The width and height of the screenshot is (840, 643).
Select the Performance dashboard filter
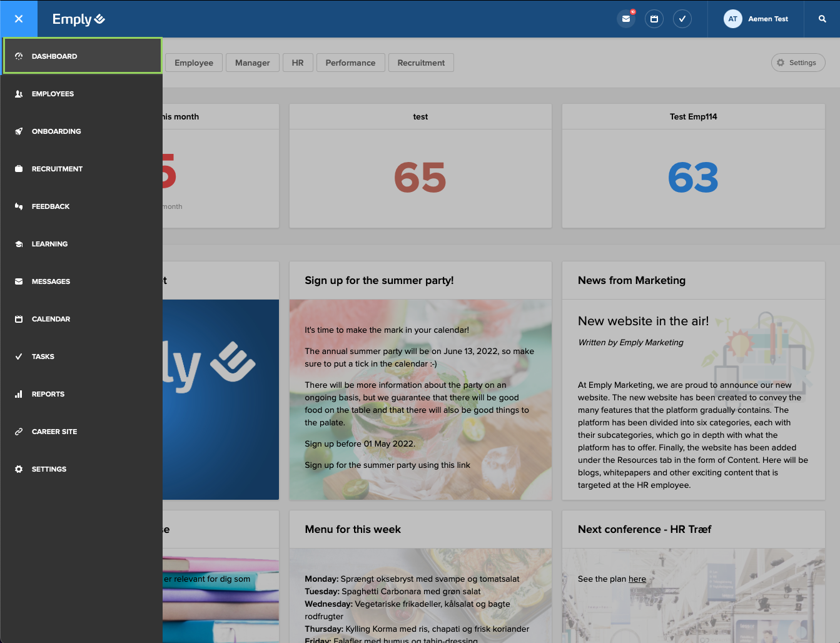click(350, 63)
